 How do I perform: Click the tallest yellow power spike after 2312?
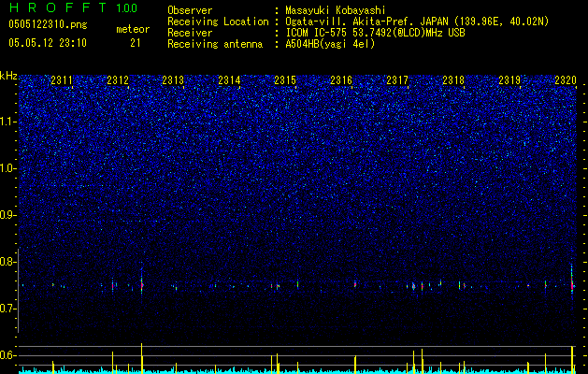coord(141,358)
